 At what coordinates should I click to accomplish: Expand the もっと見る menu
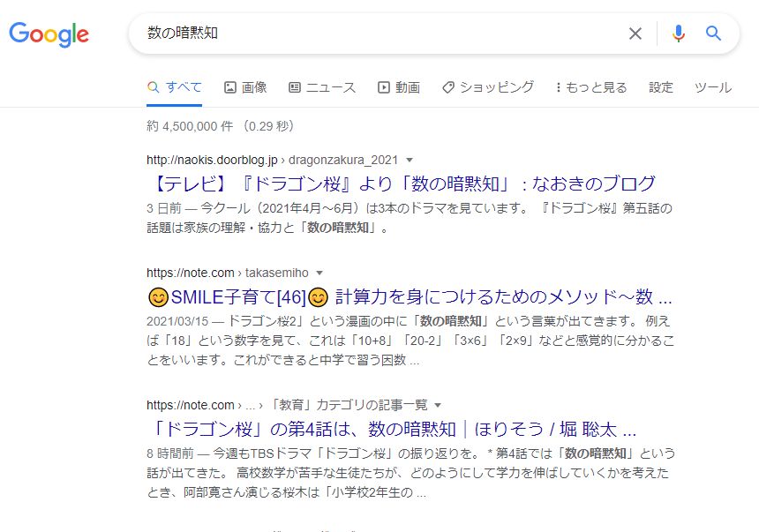coord(591,87)
